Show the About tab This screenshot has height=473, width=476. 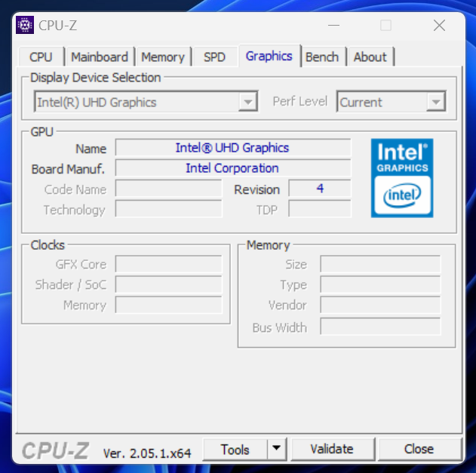coord(370,57)
